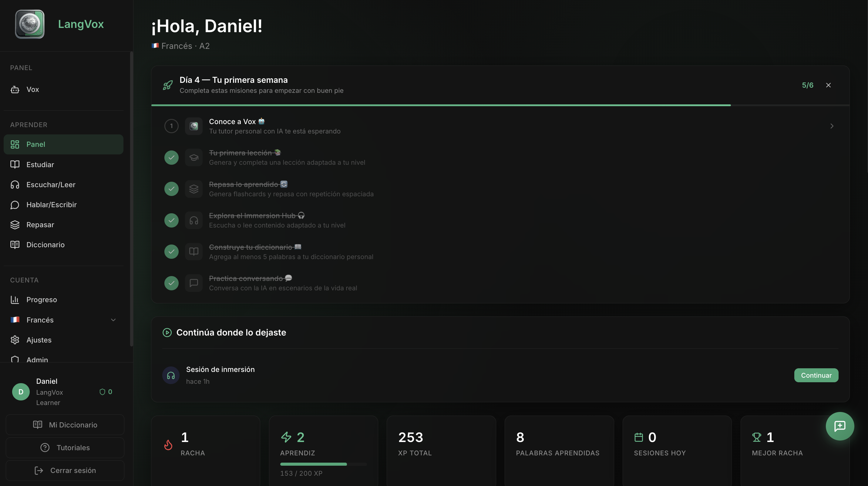The width and height of the screenshot is (868, 486).
Task: Click the sidebar scrollbar
Action: point(131,199)
